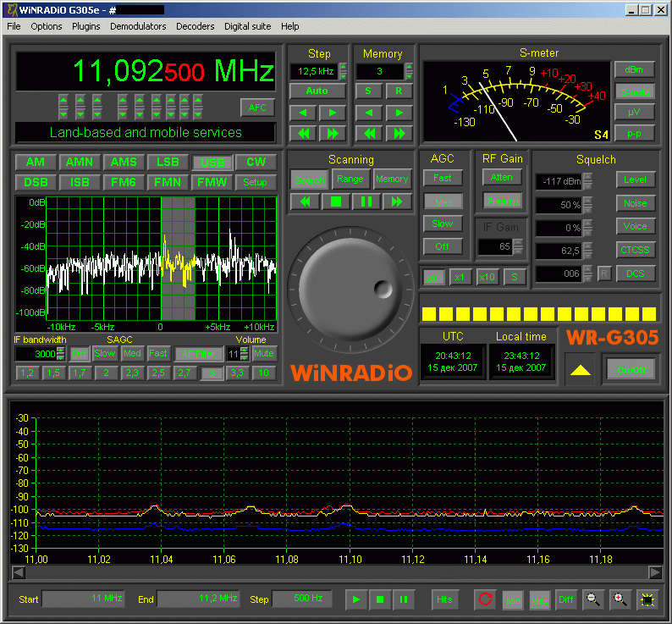The height and width of the screenshot is (624, 672).
Task: Click the Hits button
Action: [444, 599]
